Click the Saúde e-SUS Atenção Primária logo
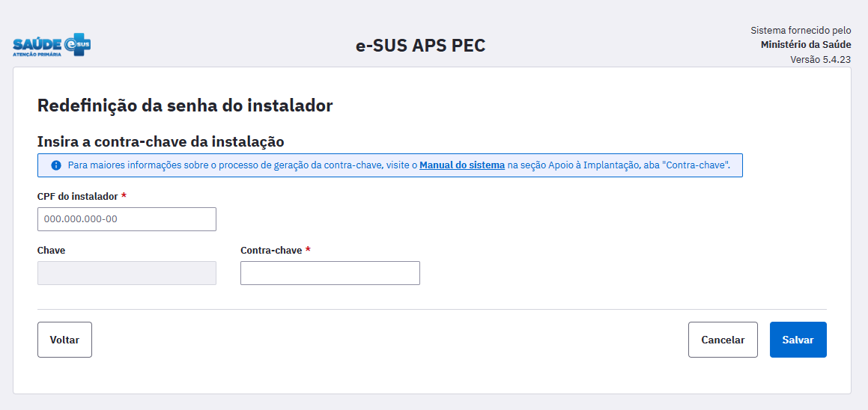The image size is (868, 410). click(x=52, y=46)
